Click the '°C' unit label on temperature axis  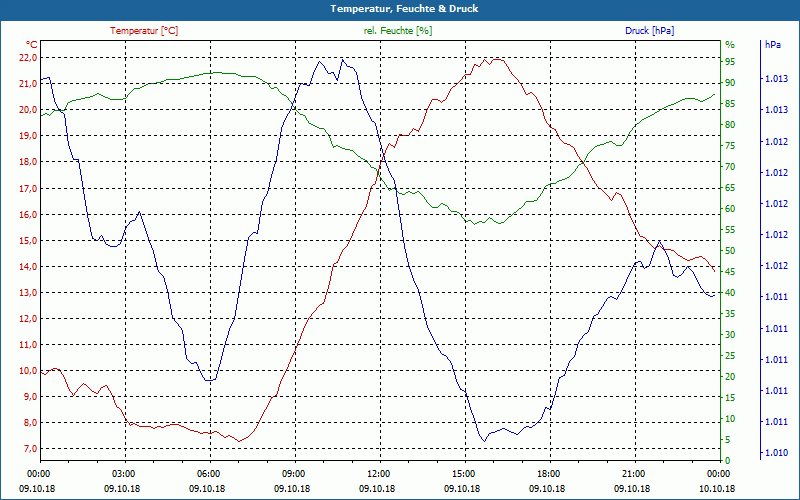point(32,45)
